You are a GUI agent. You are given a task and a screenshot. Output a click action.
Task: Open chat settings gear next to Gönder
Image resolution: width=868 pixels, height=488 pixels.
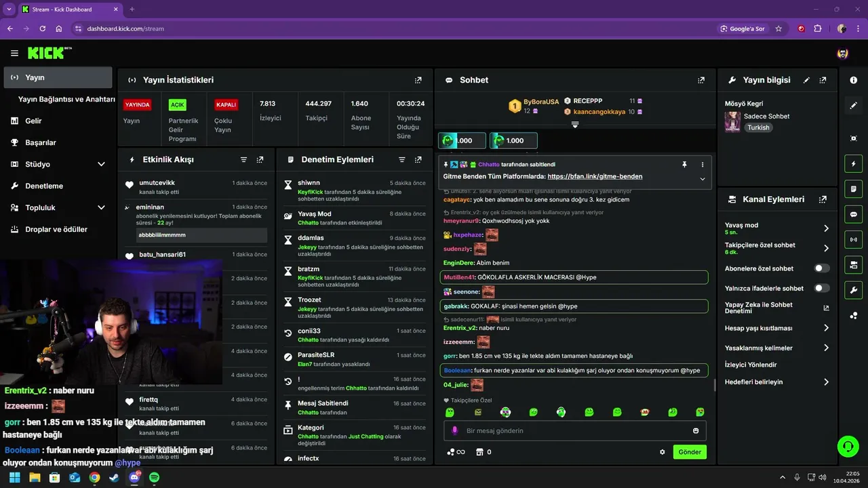point(663,452)
